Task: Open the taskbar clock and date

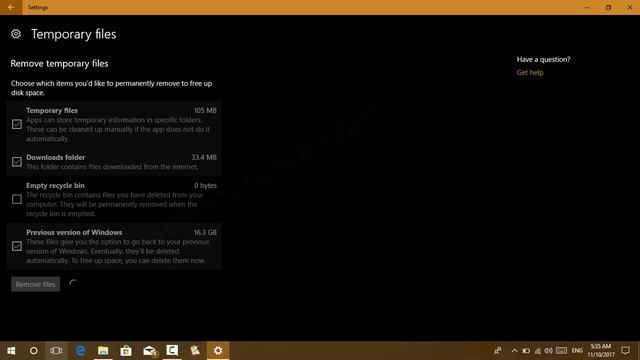Action: tap(601, 351)
